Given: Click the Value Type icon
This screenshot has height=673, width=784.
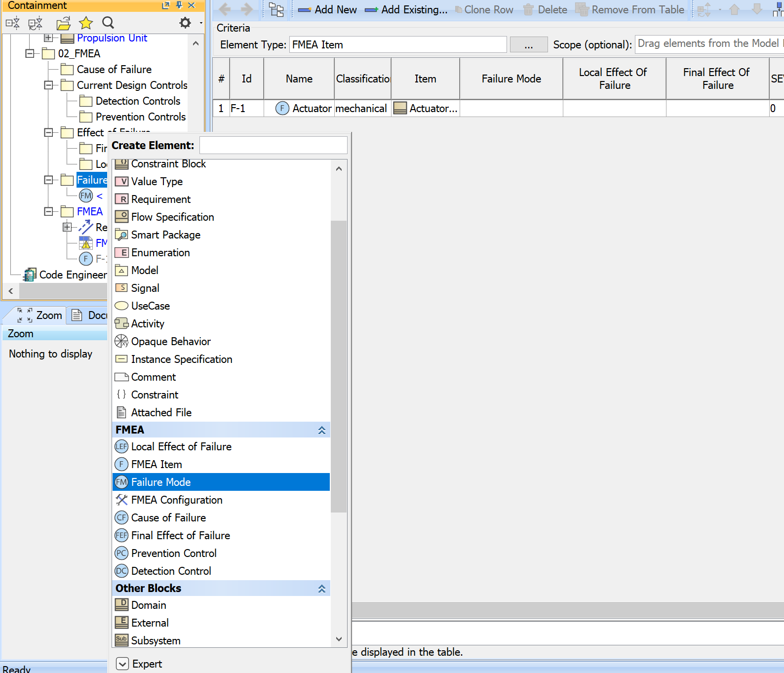Looking at the screenshot, I should (x=121, y=181).
